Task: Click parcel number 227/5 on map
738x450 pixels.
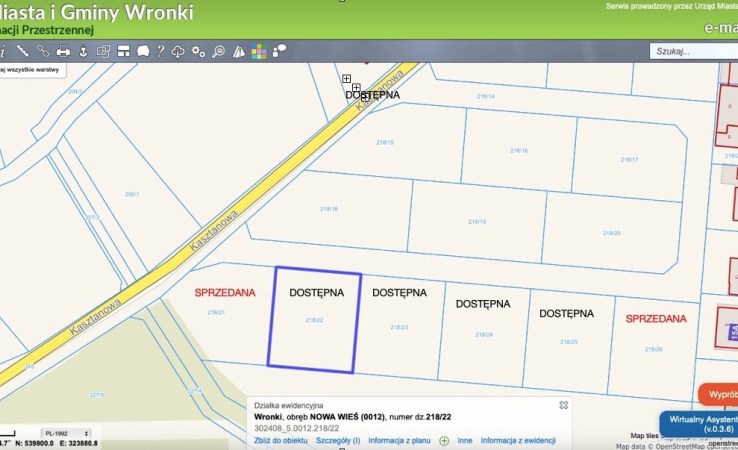Action: [x=96, y=395]
